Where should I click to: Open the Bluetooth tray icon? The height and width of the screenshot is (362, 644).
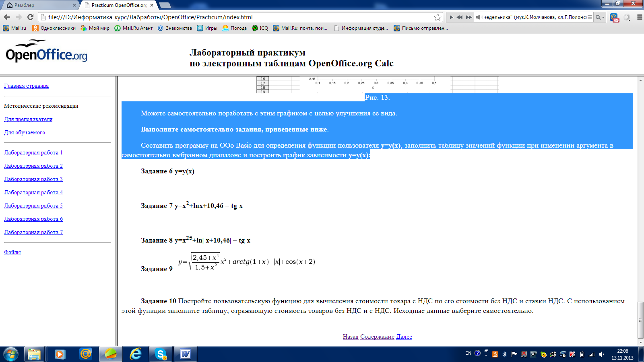click(x=505, y=354)
